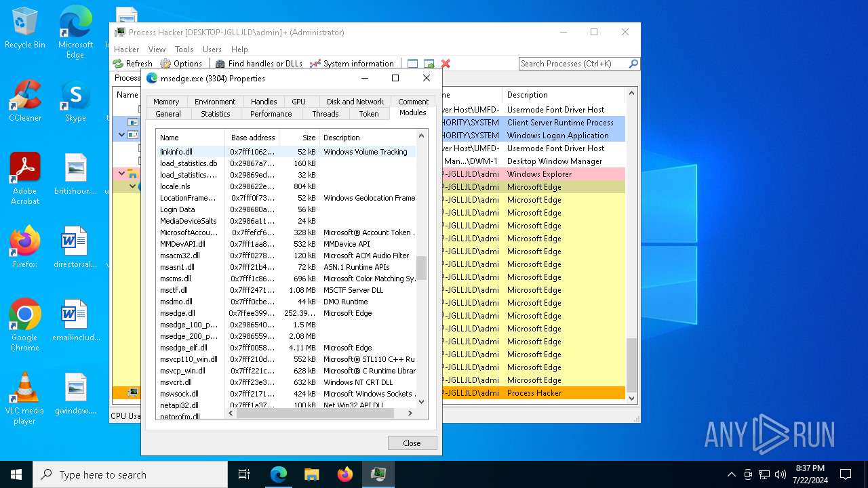Switch to the Handles tab
Image resolution: width=868 pixels, height=488 pixels.
pyautogui.click(x=264, y=102)
